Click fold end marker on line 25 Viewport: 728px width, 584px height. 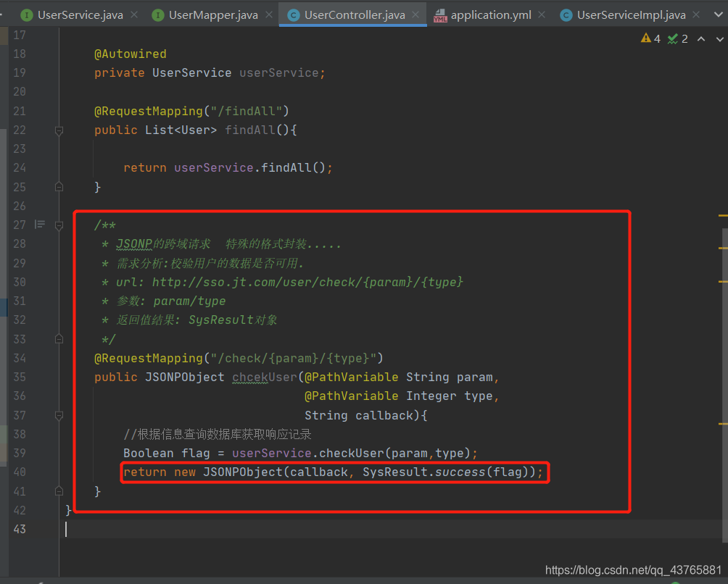pos(59,187)
